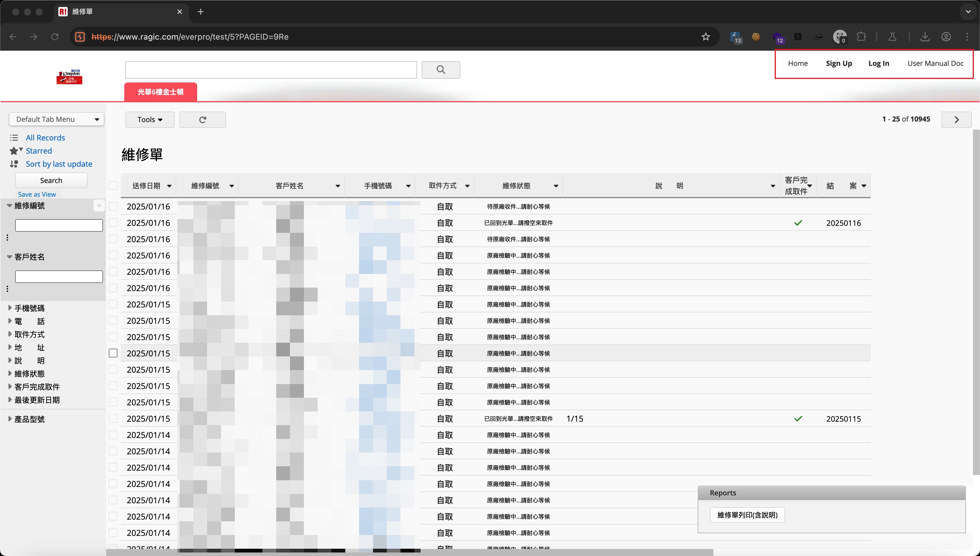Click the cookie extension icon
980x556 pixels.
(756, 37)
